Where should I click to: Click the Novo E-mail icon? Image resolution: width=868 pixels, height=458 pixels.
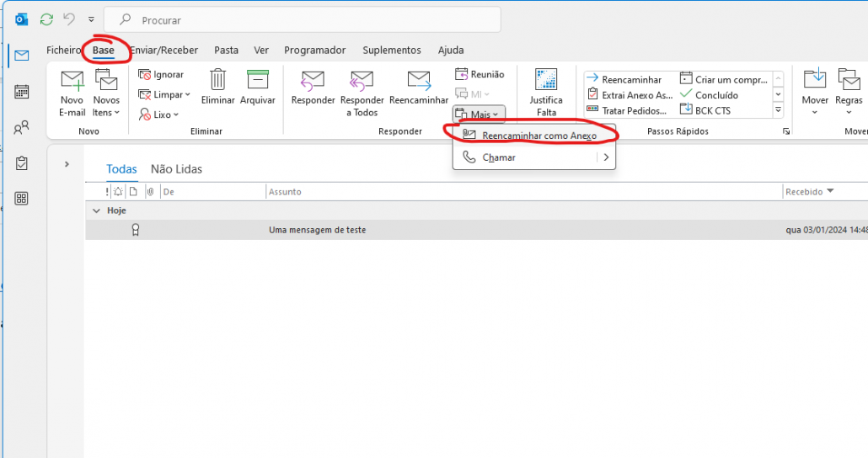click(72, 82)
